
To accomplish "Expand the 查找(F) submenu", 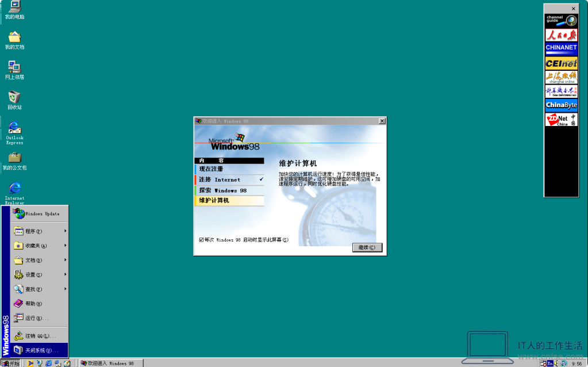I will tap(40, 289).
